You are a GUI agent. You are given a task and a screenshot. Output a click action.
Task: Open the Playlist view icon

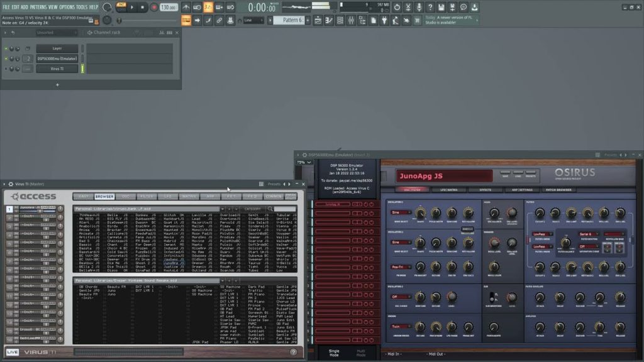318,20
